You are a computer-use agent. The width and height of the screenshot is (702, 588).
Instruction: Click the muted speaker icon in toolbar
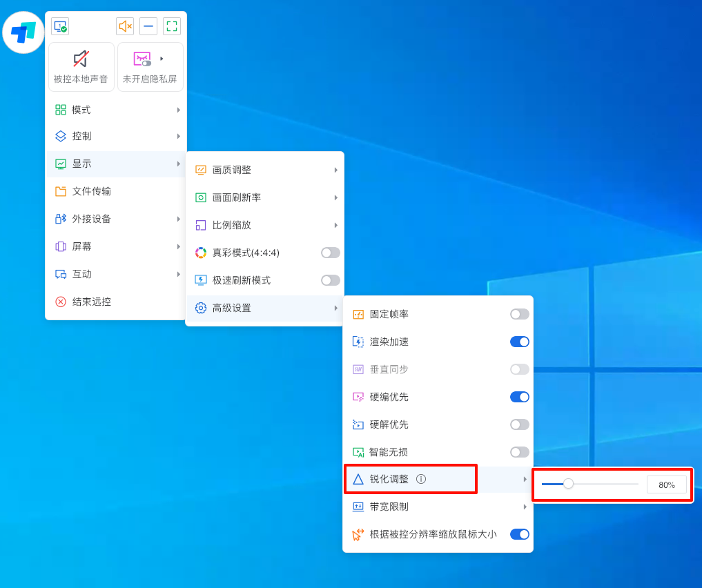point(125,26)
